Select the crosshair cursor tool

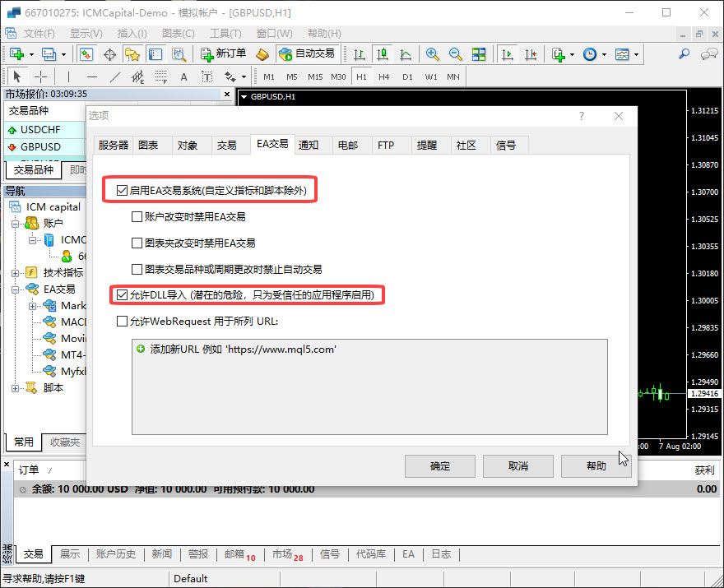click(40, 77)
